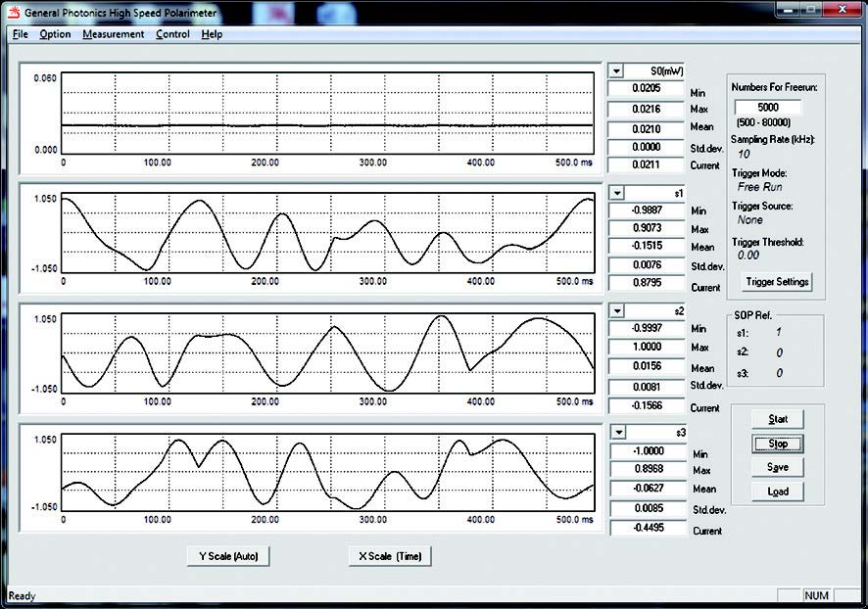Open the File menu
The height and width of the screenshot is (609, 868).
(21, 34)
